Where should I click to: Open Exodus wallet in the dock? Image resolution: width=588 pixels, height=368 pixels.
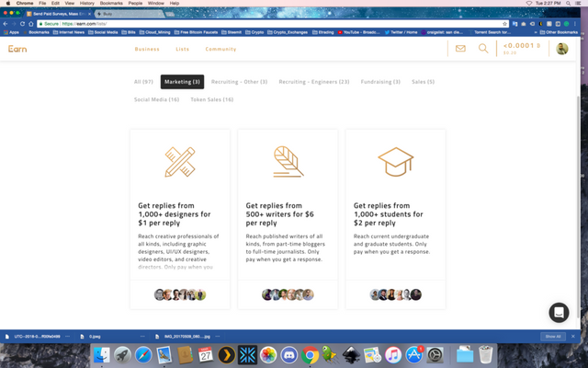[247, 354]
